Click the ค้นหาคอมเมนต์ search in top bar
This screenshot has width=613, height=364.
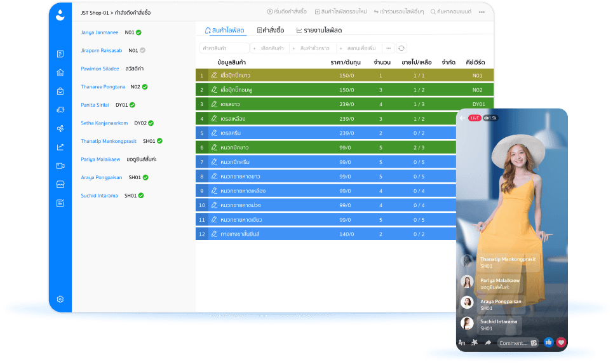point(451,11)
